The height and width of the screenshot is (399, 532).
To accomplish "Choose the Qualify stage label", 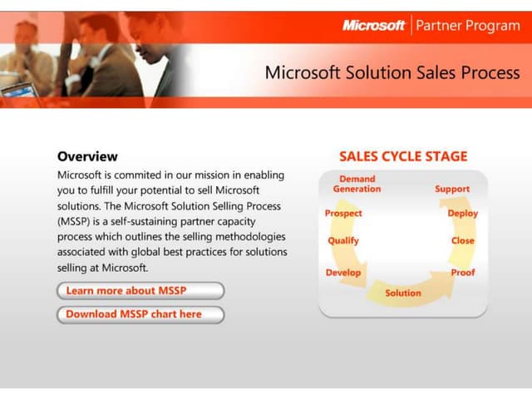I will pos(343,241).
